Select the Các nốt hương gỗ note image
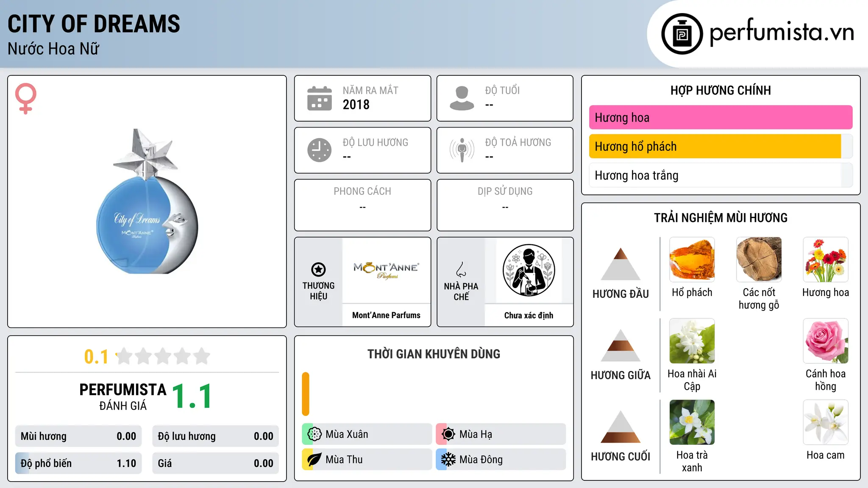 [759, 260]
